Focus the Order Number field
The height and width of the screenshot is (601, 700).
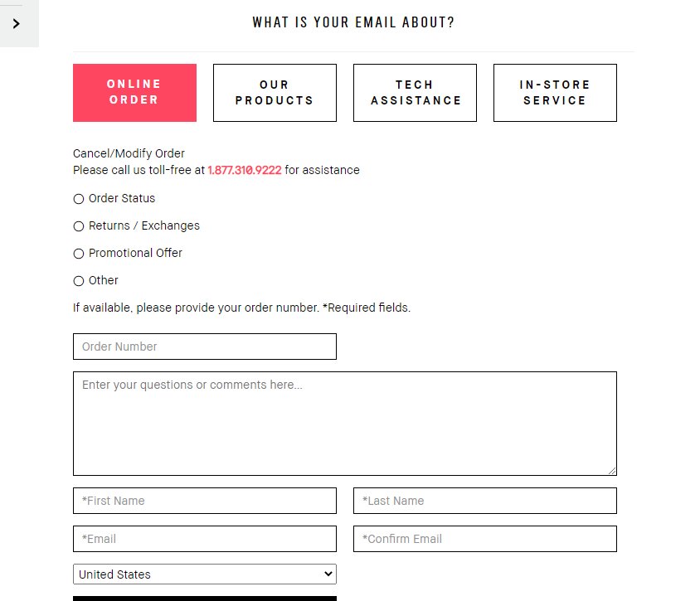(x=205, y=347)
